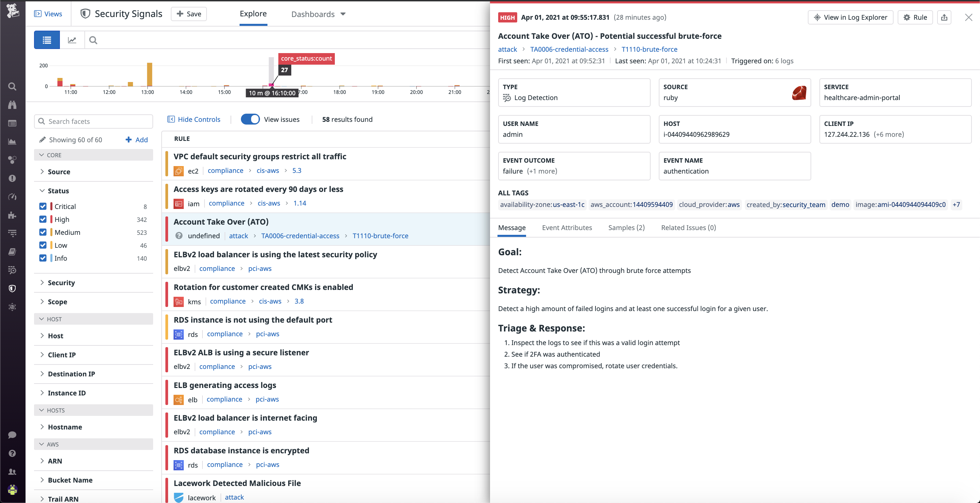Viewport: 980px width, 503px height.
Task: Open the Logs book icon in the sidebar
Action: pyautogui.click(x=12, y=251)
